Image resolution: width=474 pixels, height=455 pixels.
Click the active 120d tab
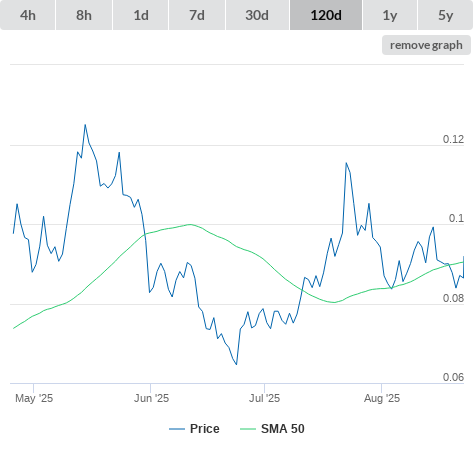326,15
